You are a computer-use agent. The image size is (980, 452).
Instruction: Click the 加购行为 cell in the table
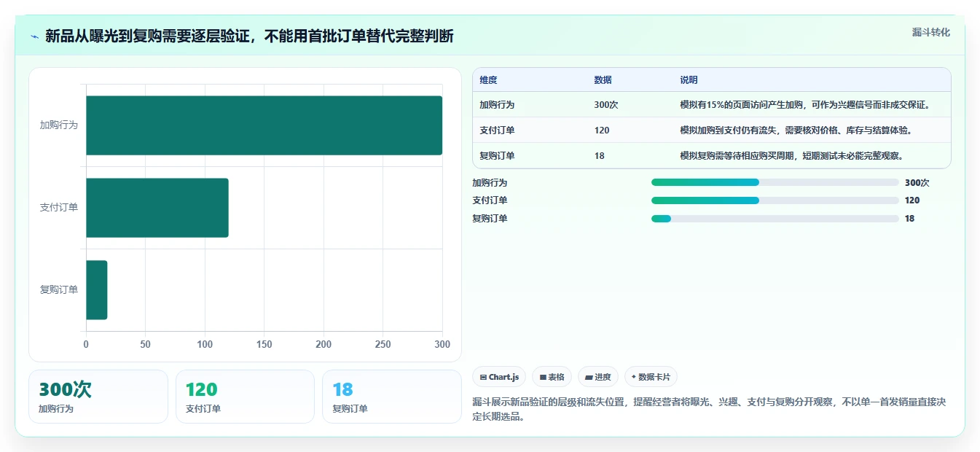click(x=497, y=105)
